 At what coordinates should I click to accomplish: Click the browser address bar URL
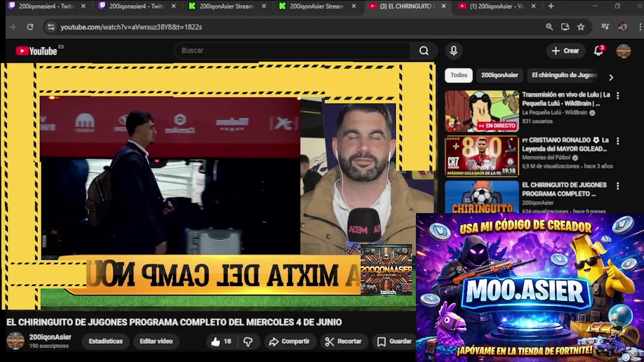[x=131, y=27]
